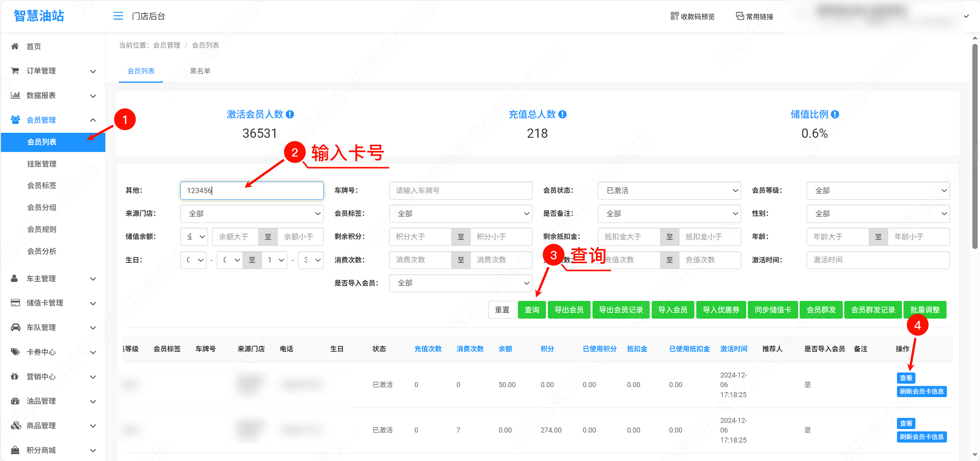Viewport: 980px width, 461px height.
Task: Click the info icon beside 激活会员人数
Action: tap(290, 114)
